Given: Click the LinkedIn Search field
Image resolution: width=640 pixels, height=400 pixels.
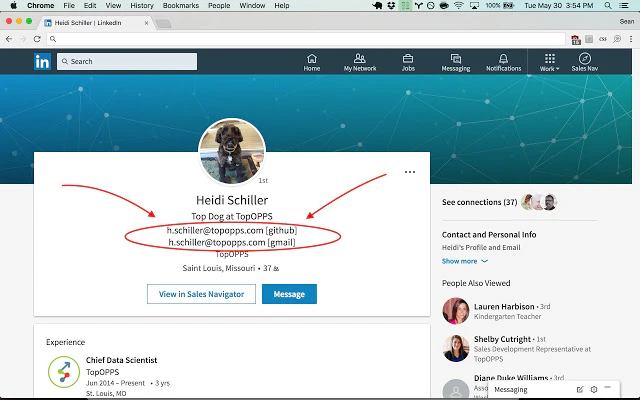Looking at the screenshot, I should pyautogui.click(x=127, y=61).
